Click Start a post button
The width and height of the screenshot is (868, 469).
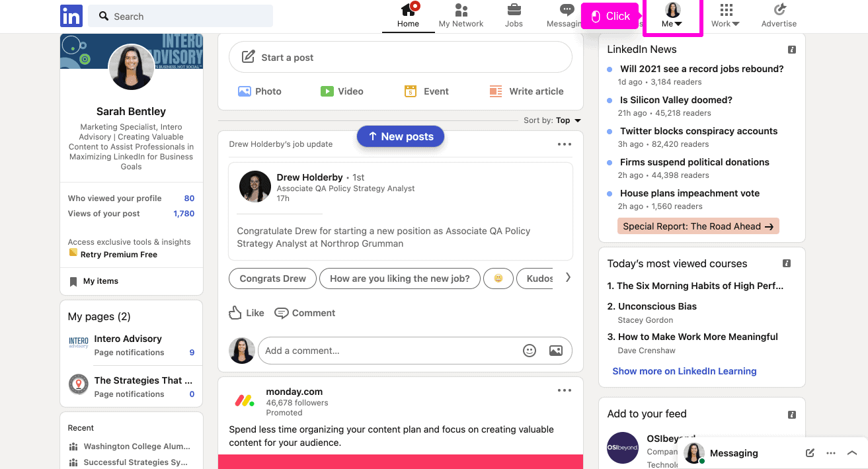point(401,58)
